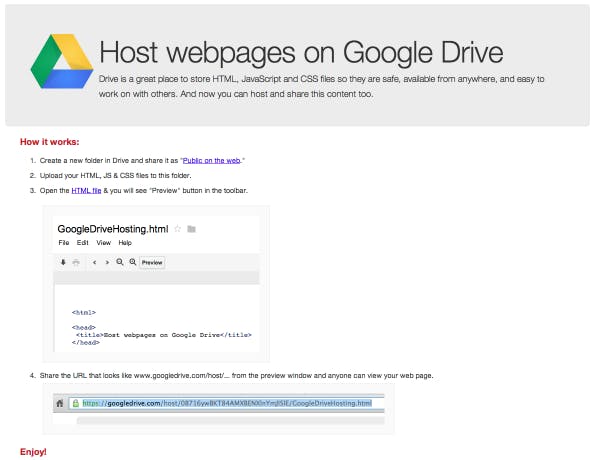Viewport: 595px width, 460px height.
Task: Click the star icon beside GoogleDriveHosting.html
Action: (x=177, y=229)
